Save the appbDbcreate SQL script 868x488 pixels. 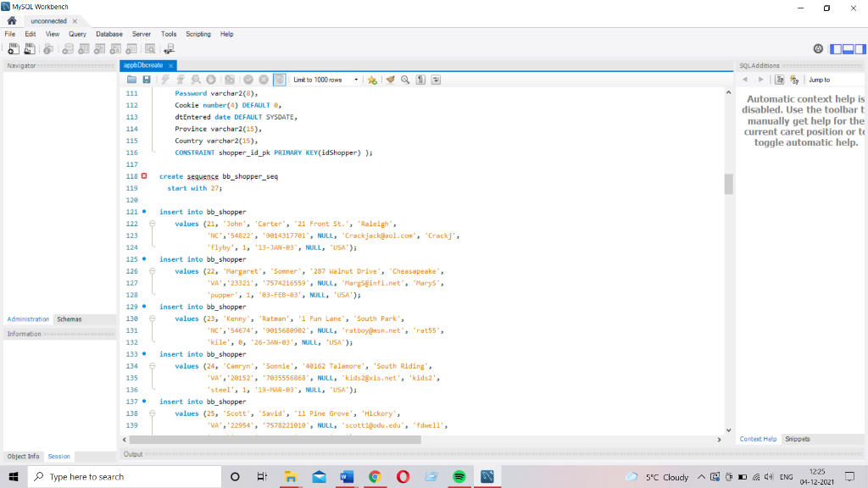147,79
